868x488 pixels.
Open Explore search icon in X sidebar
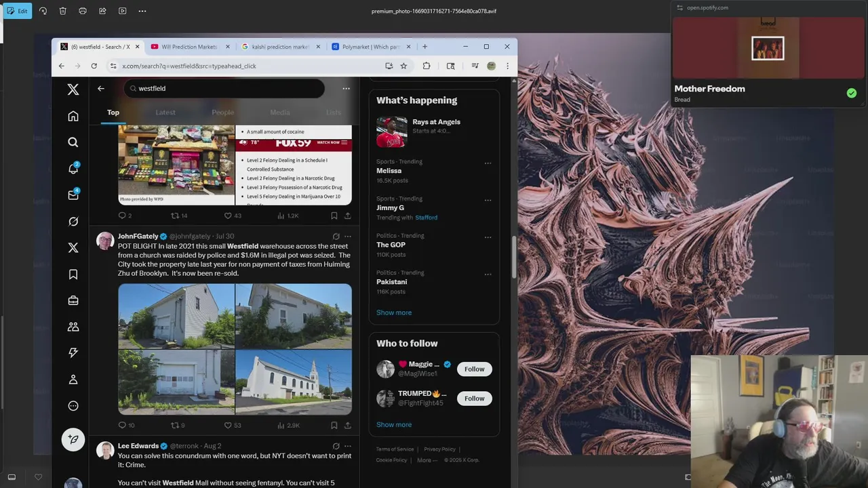pos(73,142)
